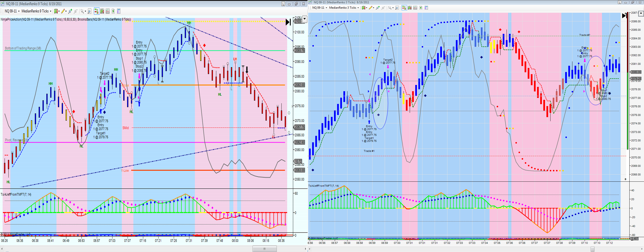Open cursor type dropdown in 3 Ticks window
The width and height of the screenshot is (644, 252).
(x=391, y=8)
